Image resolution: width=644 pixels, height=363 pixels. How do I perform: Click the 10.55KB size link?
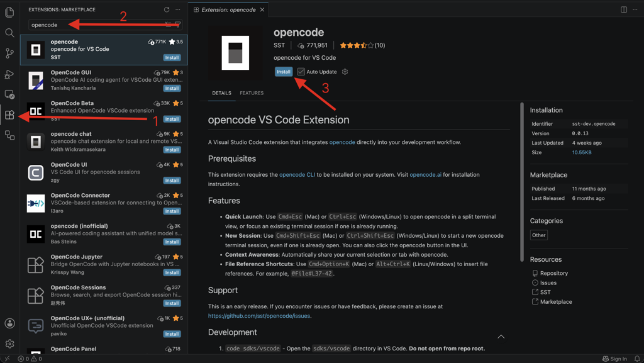582,152
